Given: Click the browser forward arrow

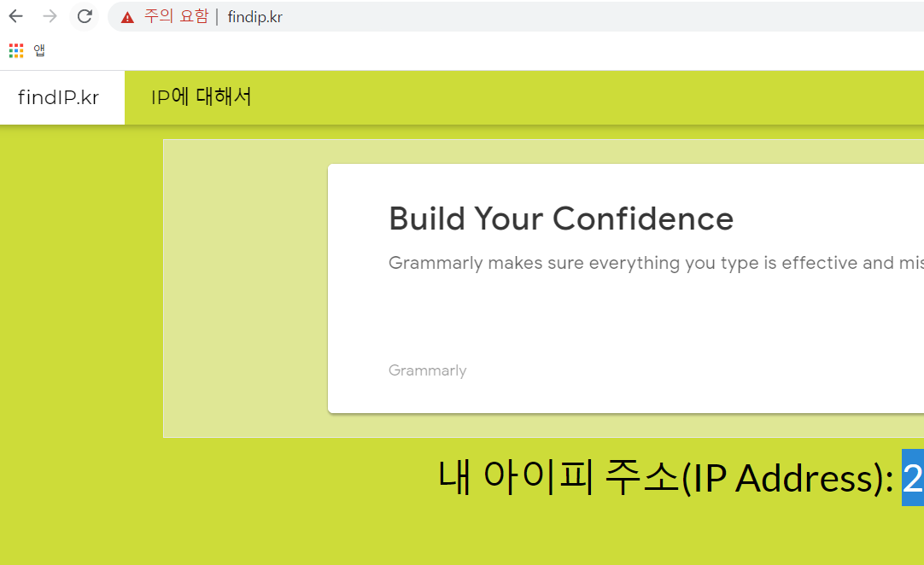Looking at the screenshot, I should [50, 16].
